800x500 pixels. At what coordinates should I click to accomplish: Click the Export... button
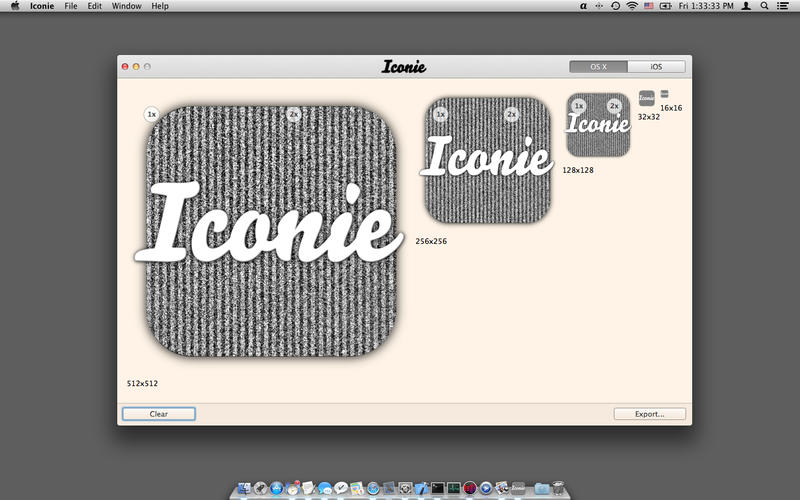tap(649, 414)
